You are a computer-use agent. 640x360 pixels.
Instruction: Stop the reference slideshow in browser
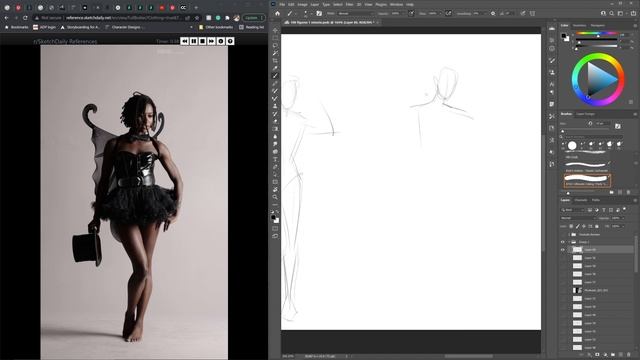[x=202, y=41]
